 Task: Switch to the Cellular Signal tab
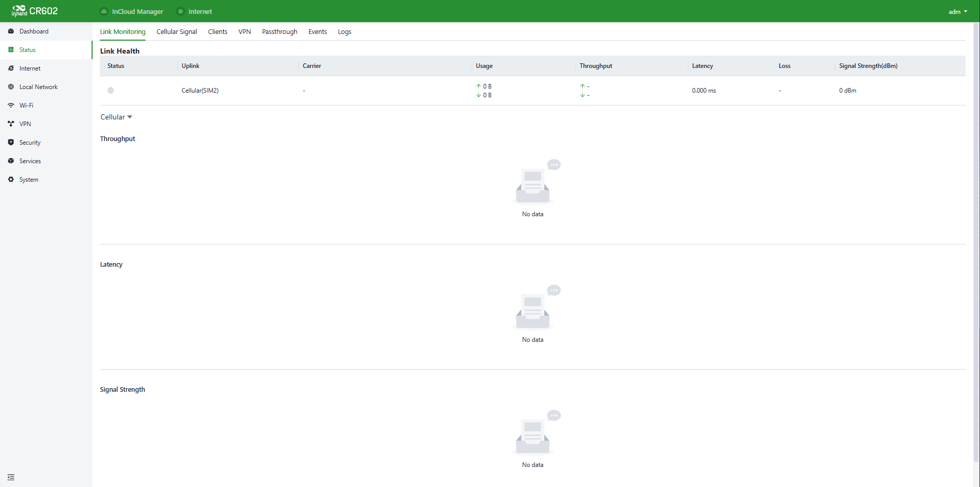(176, 32)
